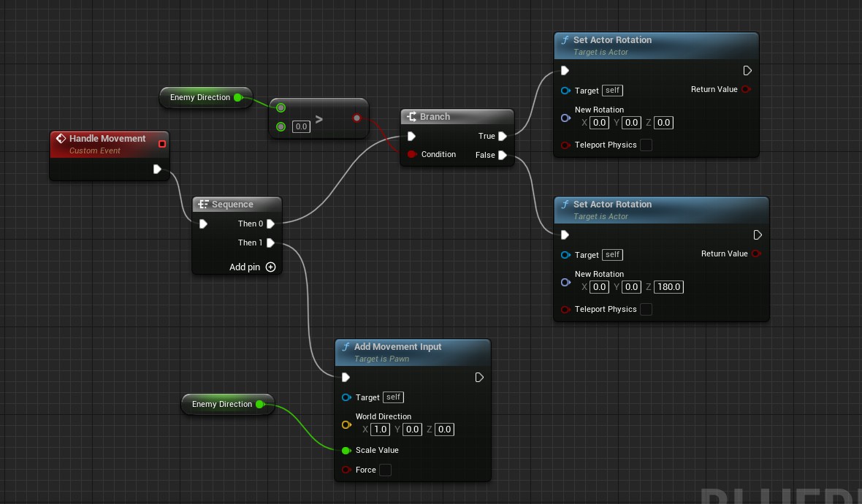
Task: Click the 180.0 Z rotation field
Action: (668, 287)
